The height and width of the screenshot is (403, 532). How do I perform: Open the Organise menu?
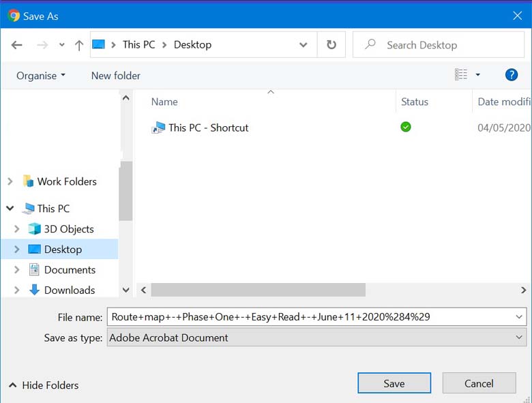pos(41,76)
